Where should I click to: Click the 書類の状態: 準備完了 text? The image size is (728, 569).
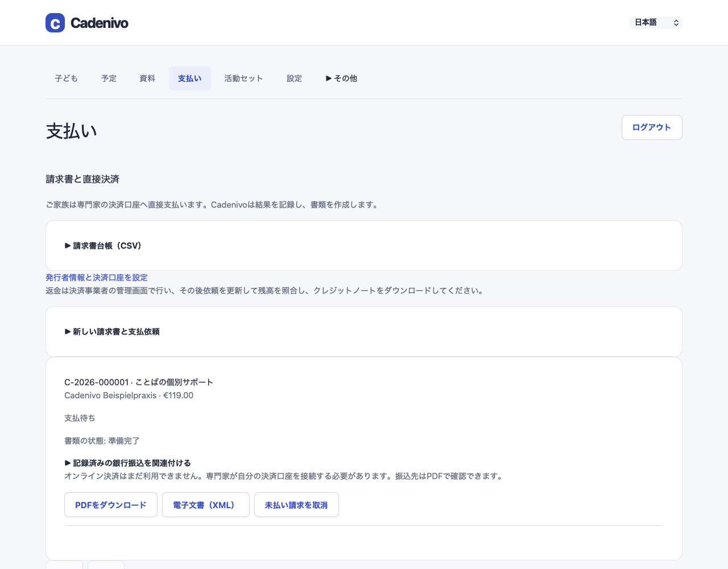tap(102, 441)
